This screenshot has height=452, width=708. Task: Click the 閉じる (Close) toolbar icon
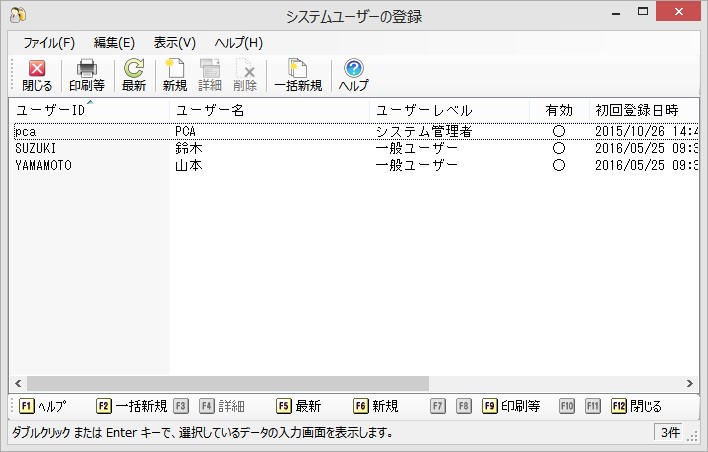click(x=37, y=75)
